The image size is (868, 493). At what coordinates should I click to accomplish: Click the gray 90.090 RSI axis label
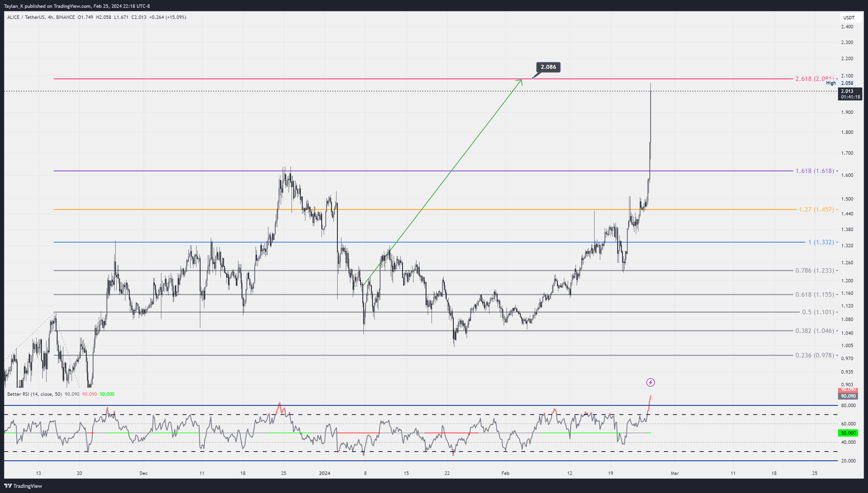click(x=848, y=396)
